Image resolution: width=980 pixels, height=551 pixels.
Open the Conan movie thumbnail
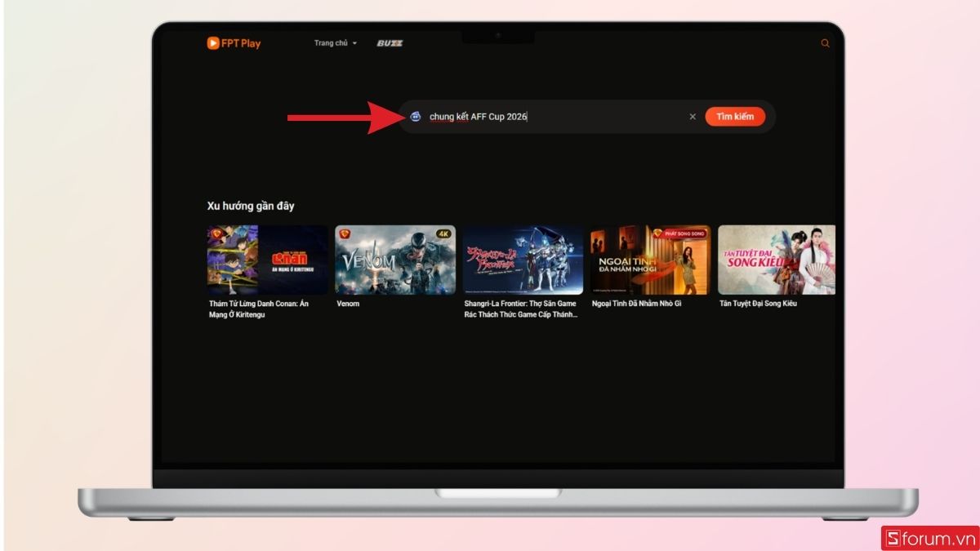(x=268, y=260)
